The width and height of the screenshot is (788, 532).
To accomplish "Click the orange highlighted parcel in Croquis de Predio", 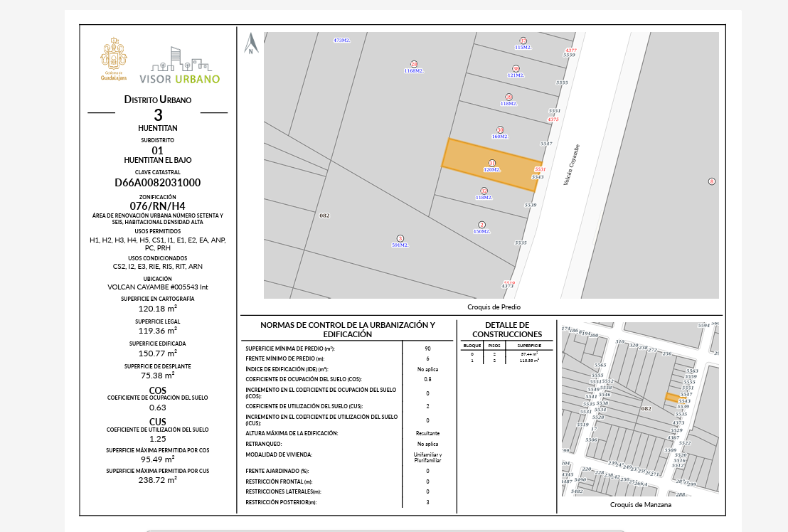I will 491,165.
